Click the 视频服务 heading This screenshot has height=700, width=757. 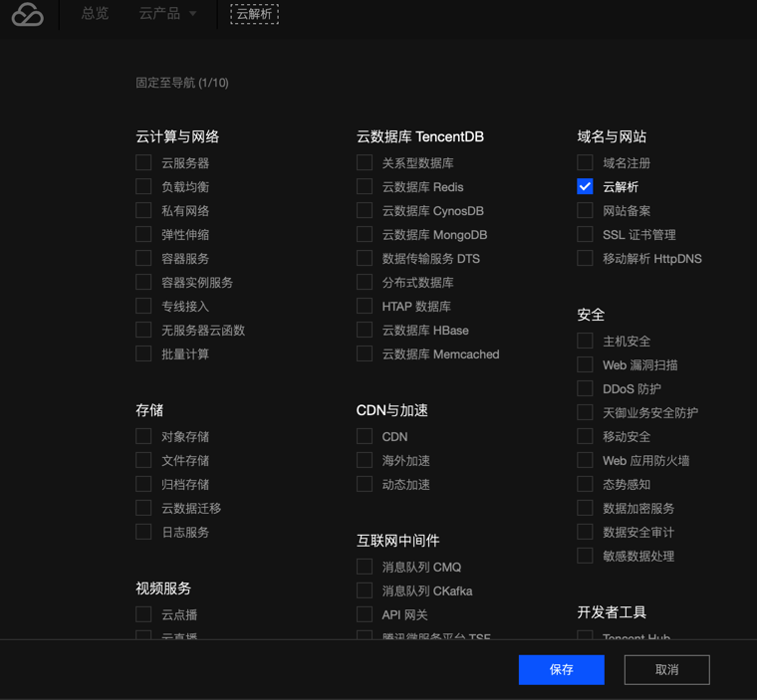tap(163, 588)
